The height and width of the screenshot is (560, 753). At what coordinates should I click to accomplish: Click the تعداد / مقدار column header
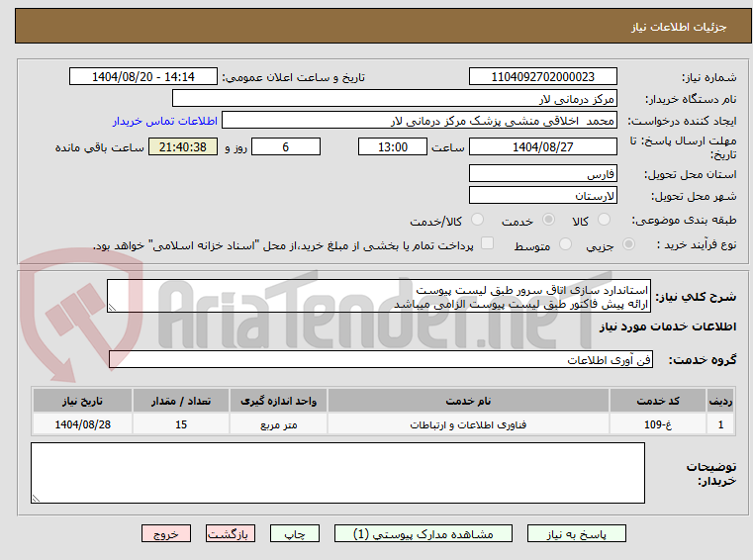tap(181, 401)
